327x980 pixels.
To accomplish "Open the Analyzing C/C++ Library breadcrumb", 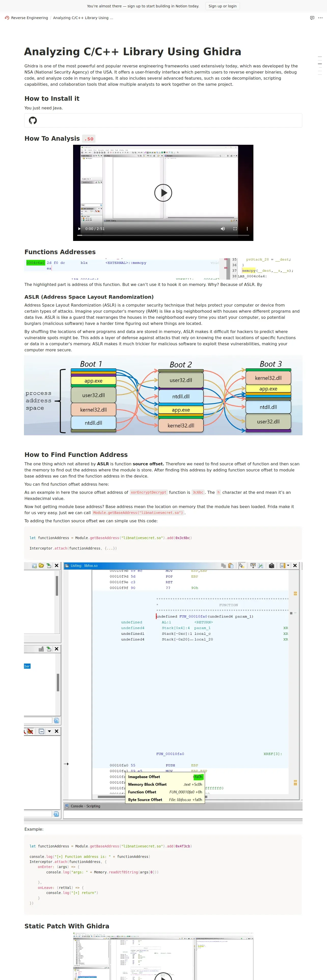I will (83, 18).
